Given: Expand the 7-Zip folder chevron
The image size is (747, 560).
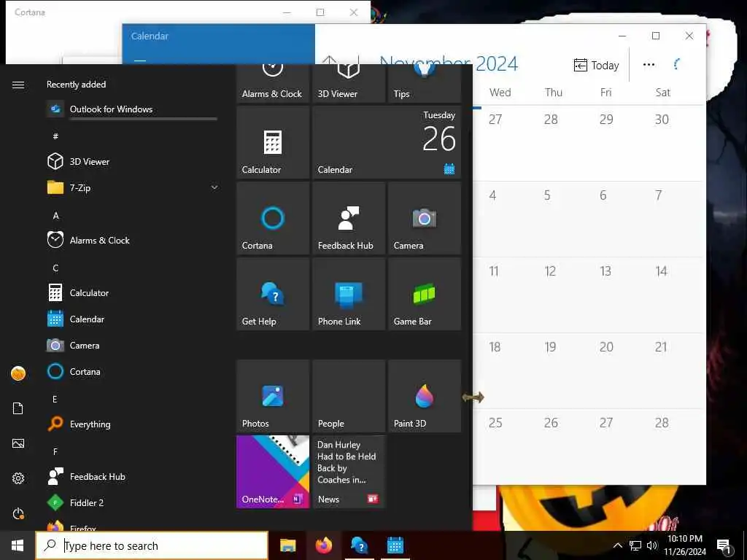Looking at the screenshot, I should click(214, 187).
